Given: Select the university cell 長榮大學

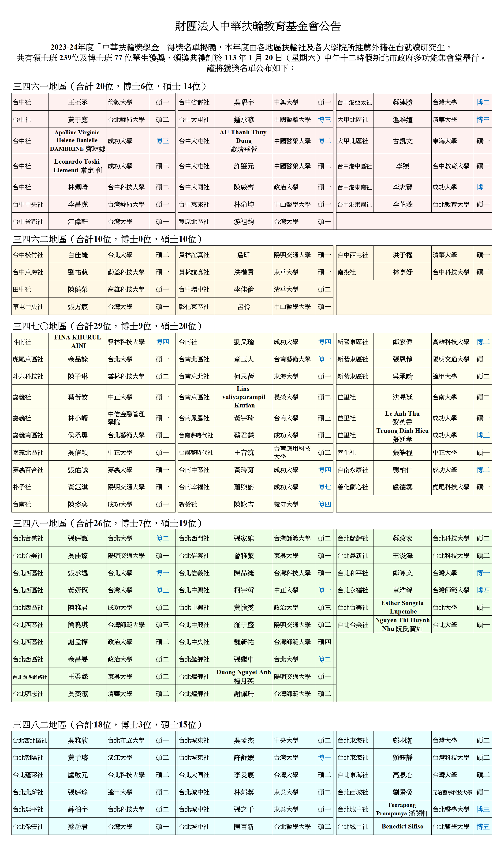Looking at the screenshot, I should tap(294, 397).
